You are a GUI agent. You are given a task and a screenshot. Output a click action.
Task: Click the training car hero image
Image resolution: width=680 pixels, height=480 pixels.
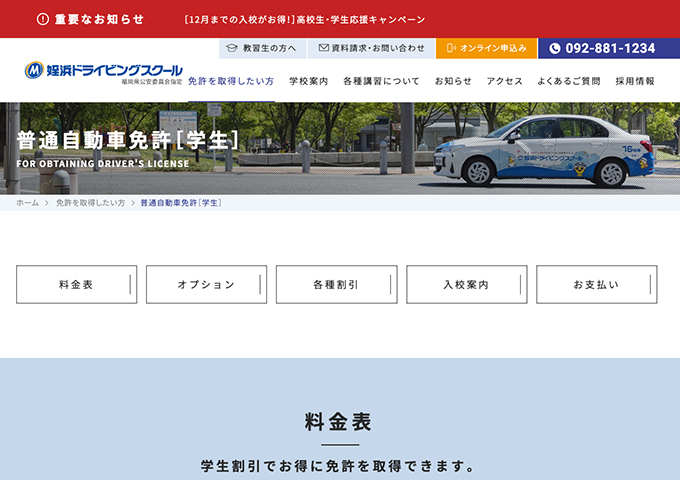pos(340,148)
